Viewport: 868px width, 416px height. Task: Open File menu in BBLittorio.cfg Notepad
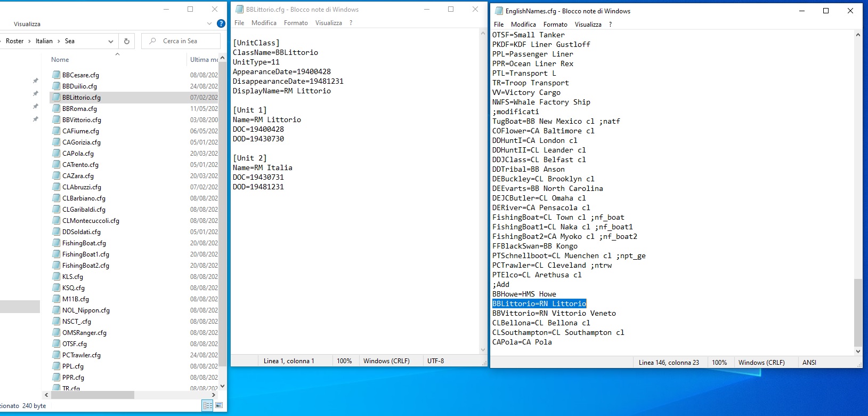(x=239, y=23)
